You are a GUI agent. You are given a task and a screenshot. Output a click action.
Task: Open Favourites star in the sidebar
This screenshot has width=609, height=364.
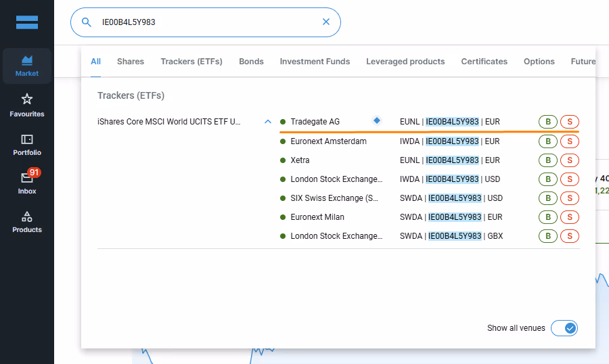27,105
